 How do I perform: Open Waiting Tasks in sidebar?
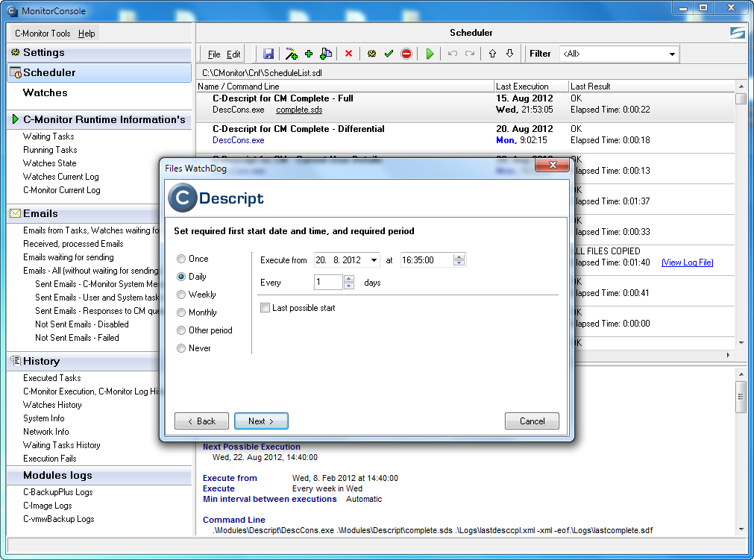48,136
